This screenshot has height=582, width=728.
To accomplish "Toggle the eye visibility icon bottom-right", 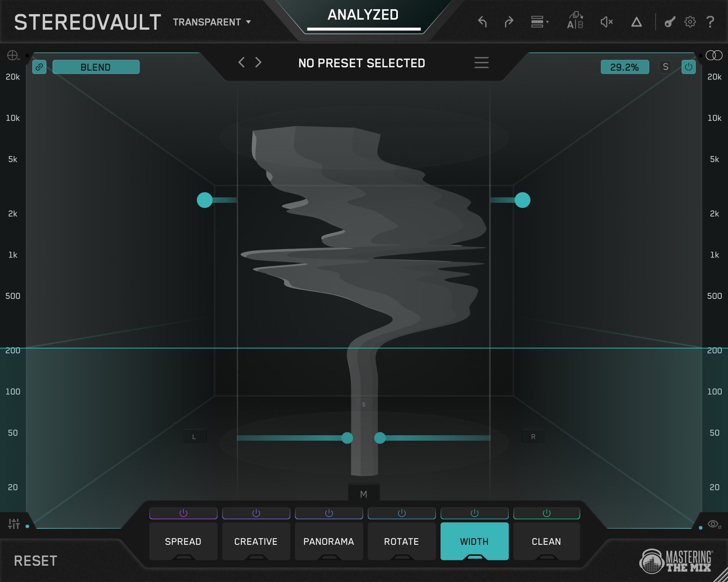I will (x=714, y=524).
